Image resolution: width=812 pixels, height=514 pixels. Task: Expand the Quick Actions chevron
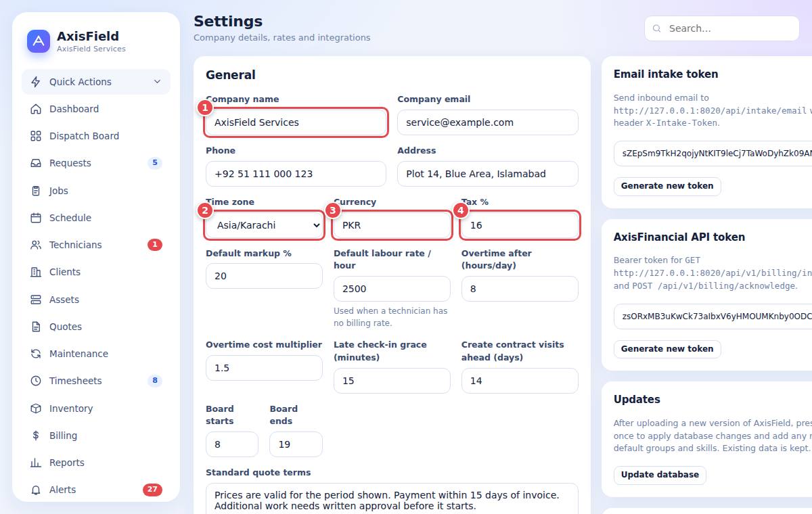click(157, 82)
